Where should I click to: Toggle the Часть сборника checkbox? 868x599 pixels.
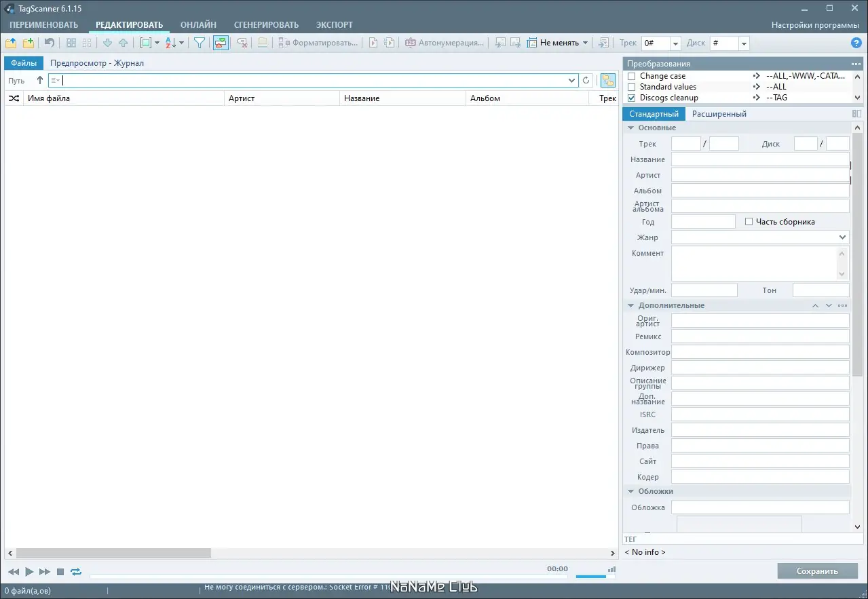point(749,221)
